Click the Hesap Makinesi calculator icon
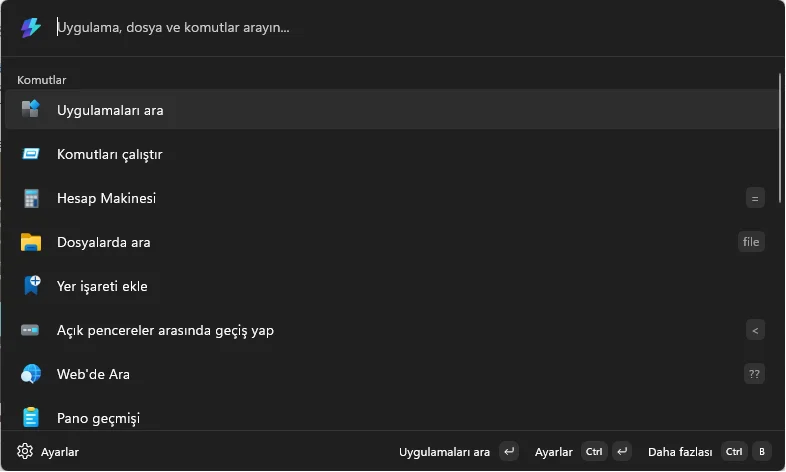The width and height of the screenshot is (786, 472). (x=31, y=198)
